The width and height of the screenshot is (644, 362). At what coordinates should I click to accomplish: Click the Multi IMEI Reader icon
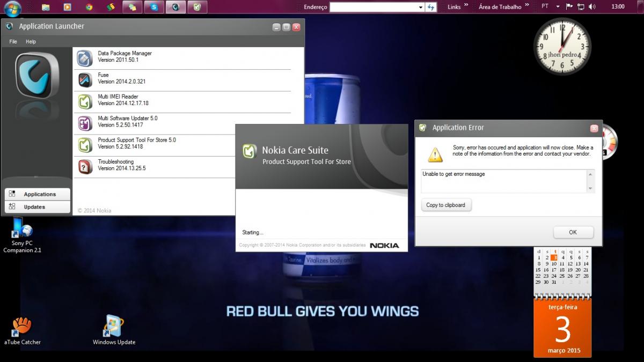coord(85,101)
